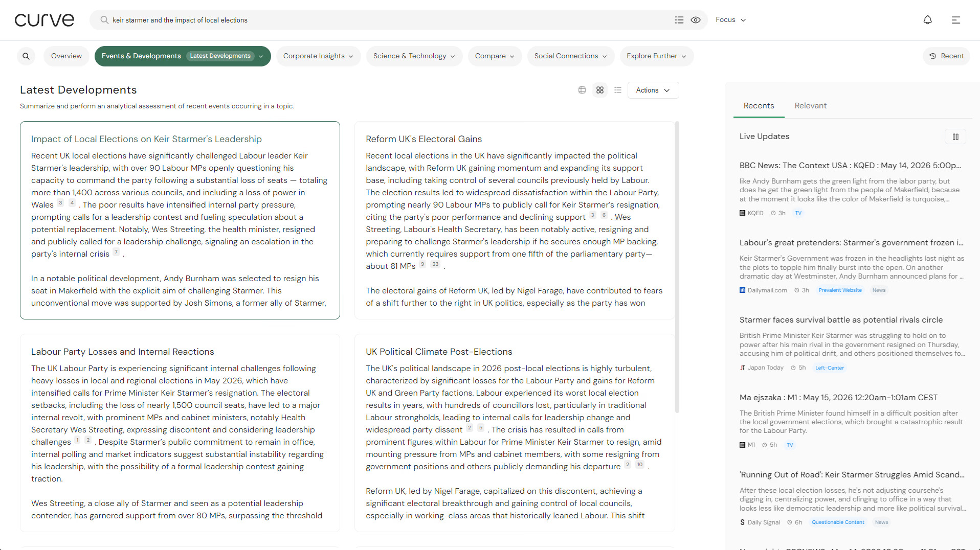Open 'Running Out of Road' Keir Starmer article
The image size is (980, 550).
pyautogui.click(x=852, y=475)
